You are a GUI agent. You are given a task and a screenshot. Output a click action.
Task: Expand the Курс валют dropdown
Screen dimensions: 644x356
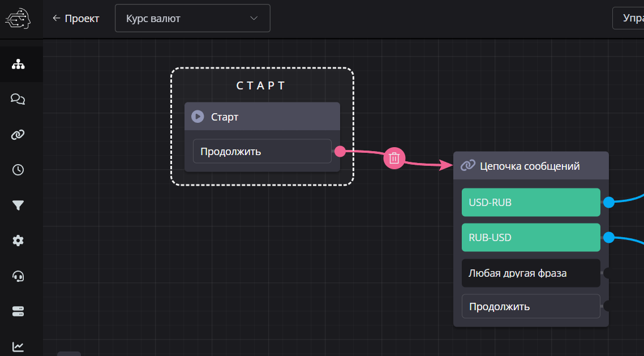coord(192,19)
